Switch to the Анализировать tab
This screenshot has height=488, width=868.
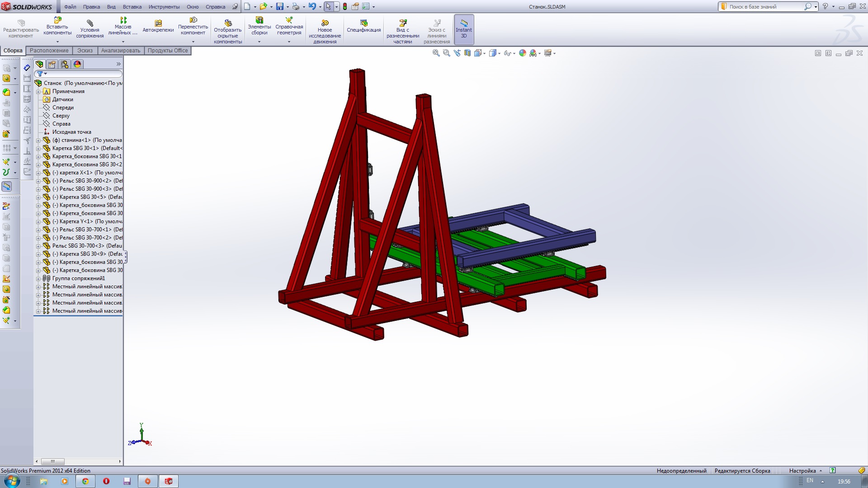click(x=120, y=51)
